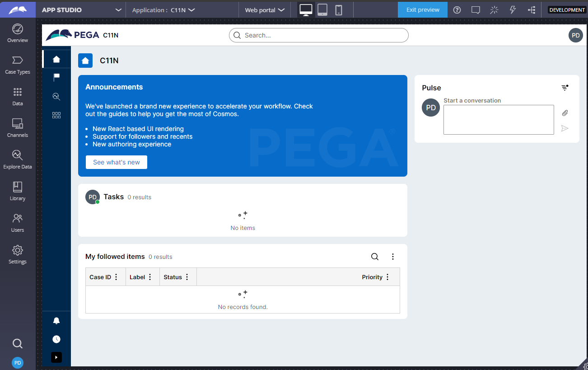Expand the portal navigation toggle arrow
This screenshot has width=588, height=370.
tap(56, 357)
